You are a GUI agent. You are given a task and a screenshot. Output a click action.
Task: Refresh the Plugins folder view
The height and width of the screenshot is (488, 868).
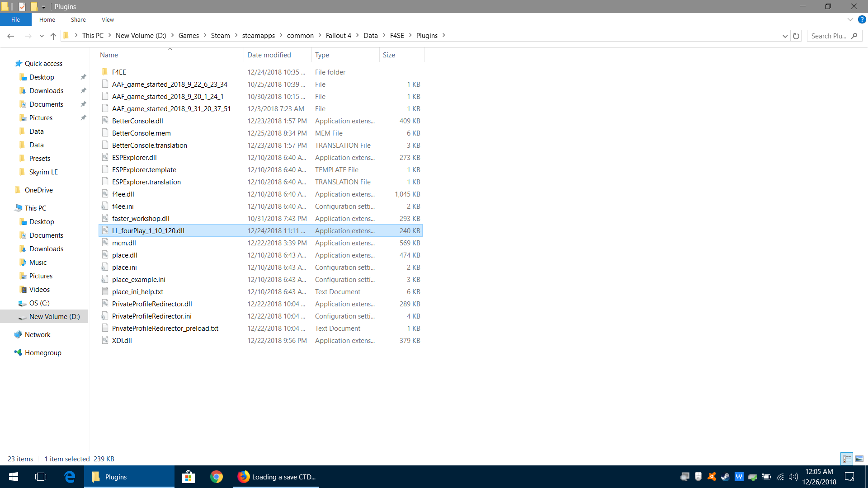coord(796,36)
